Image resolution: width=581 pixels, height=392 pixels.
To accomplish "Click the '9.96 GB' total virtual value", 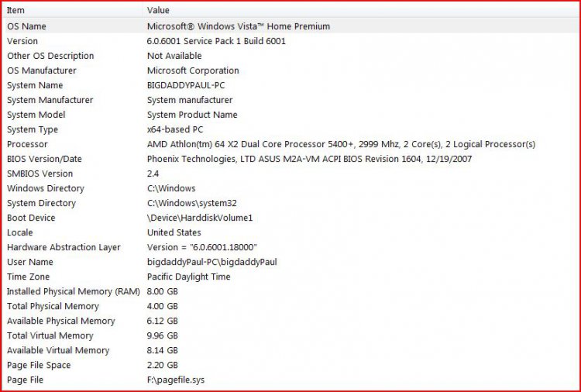I will coord(163,335).
